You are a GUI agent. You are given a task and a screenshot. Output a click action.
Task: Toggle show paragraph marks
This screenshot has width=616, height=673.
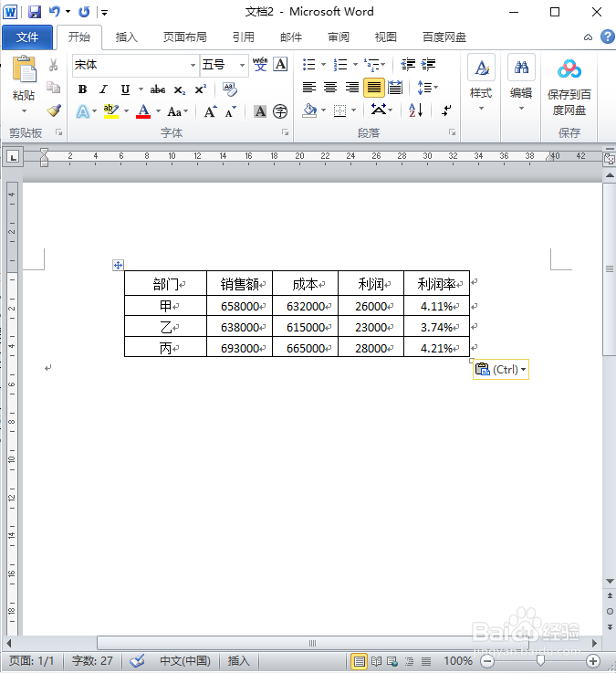point(446,110)
